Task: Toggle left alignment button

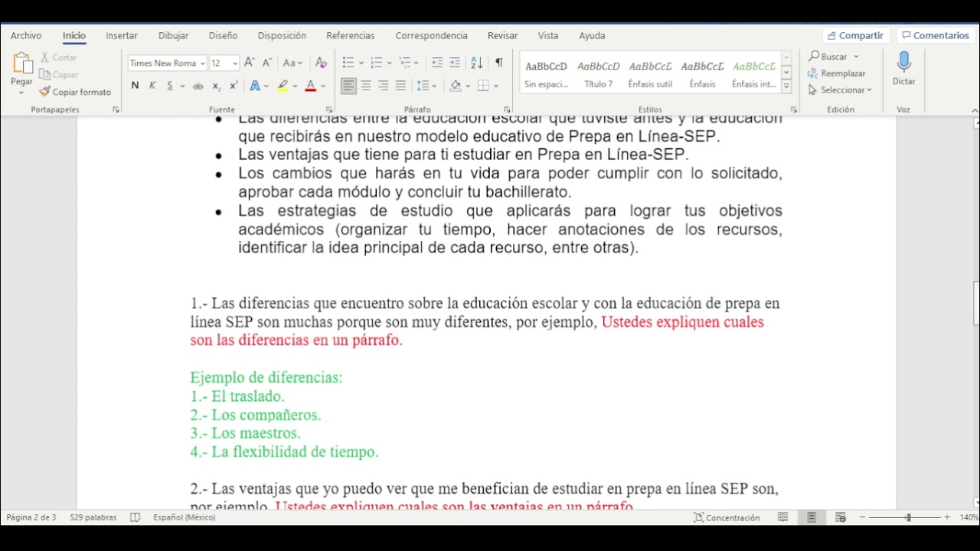Action: pos(348,86)
